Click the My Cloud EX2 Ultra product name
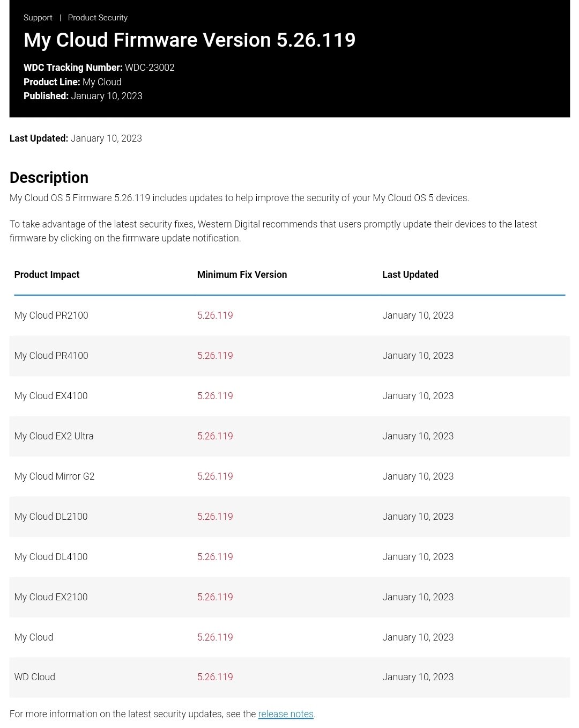This screenshot has width=579, height=728. 54,436
